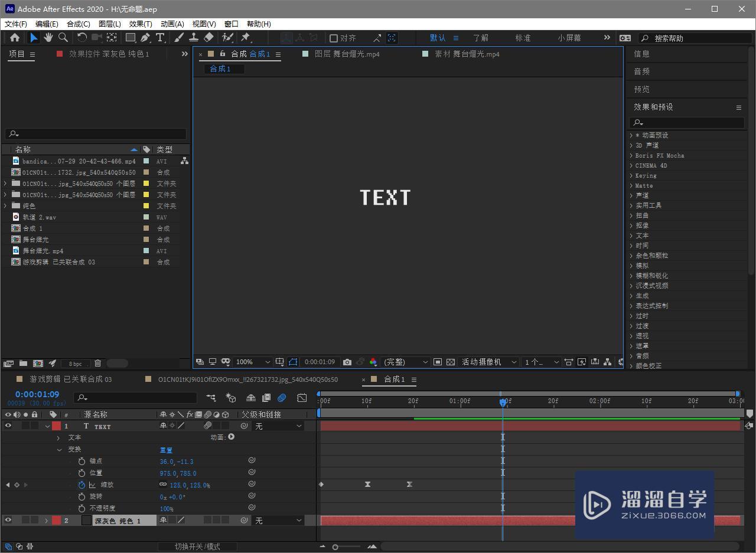The width and height of the screenshot is (756, 553).
Task: Click the Frame Blending enable icon in timeline
Action: pos(266,398)
